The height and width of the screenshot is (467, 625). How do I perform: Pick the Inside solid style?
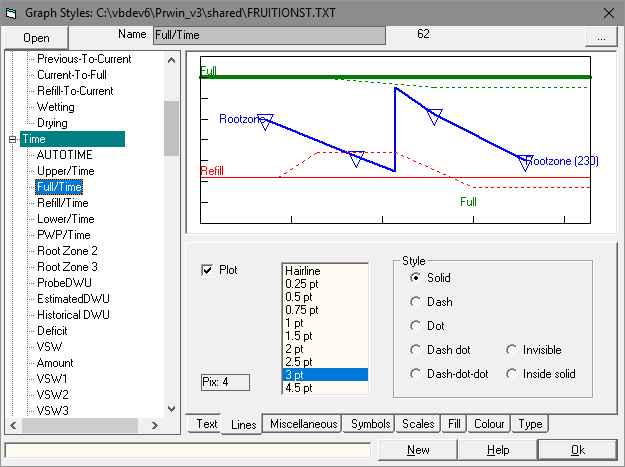click(511, 374)
